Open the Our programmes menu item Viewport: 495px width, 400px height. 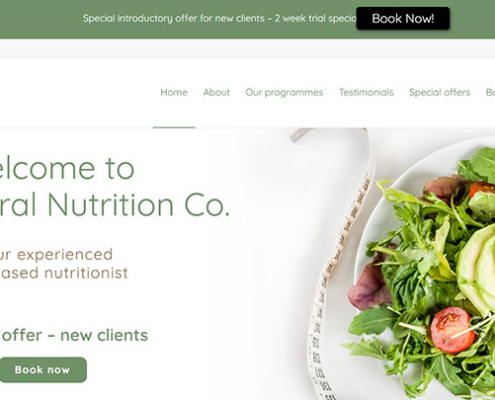coord(284,93)
